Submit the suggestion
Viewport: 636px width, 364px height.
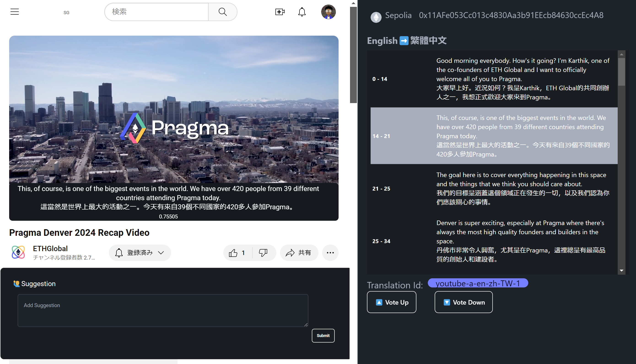pos(323,335)
